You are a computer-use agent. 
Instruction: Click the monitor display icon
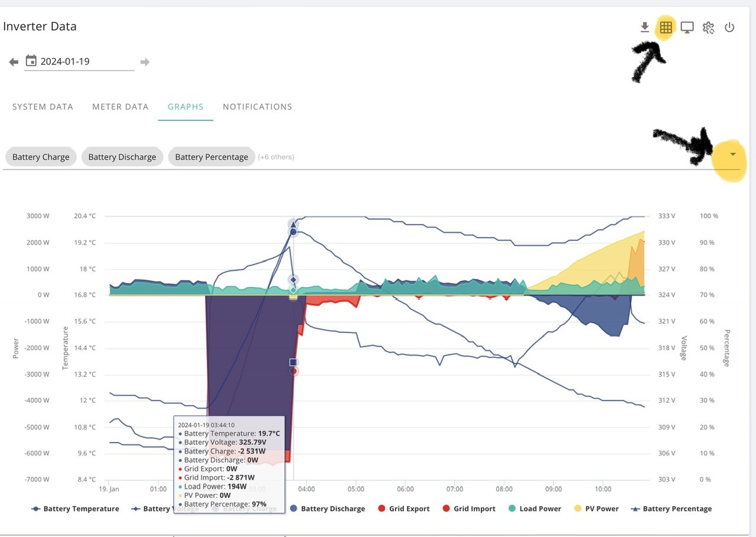tap(687, 27)
